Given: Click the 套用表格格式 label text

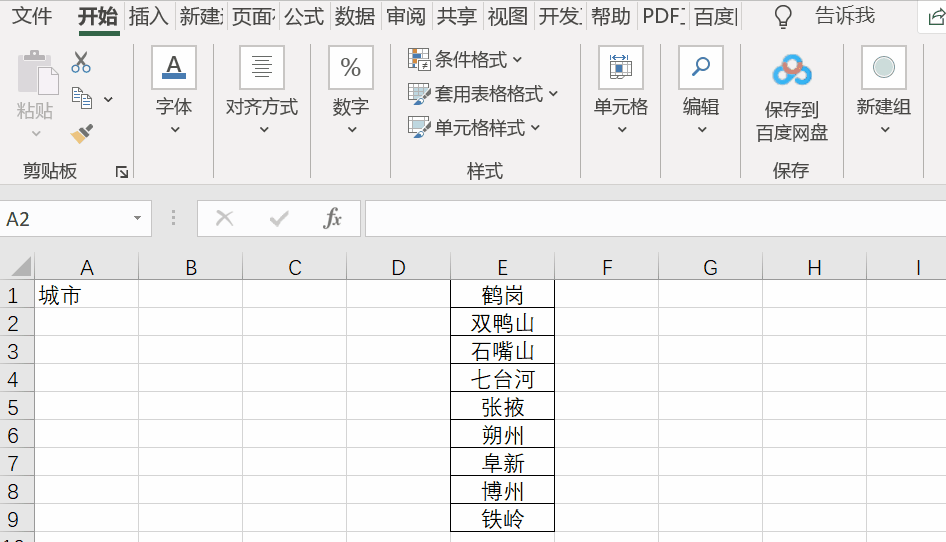Looking at the screenshot, I should coord(489,94).
